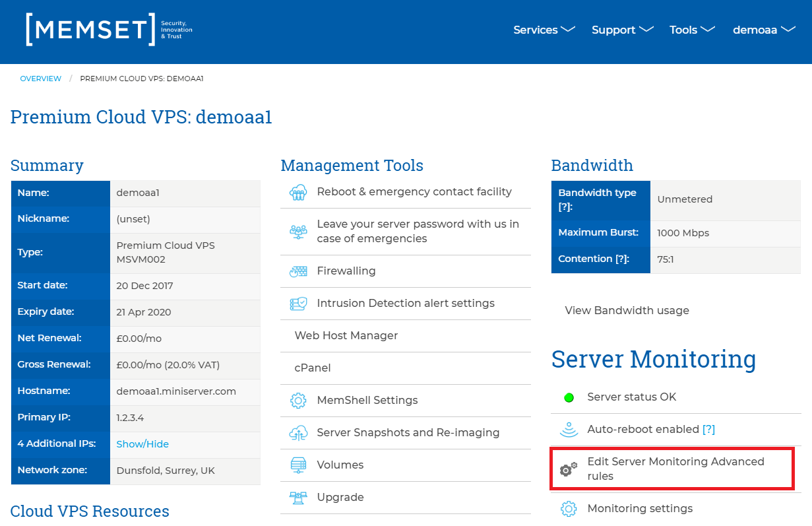The width and height of the screenshot is (812, 526).
Task: Click the Server Monitoring heading
Action: coord(654,360)
